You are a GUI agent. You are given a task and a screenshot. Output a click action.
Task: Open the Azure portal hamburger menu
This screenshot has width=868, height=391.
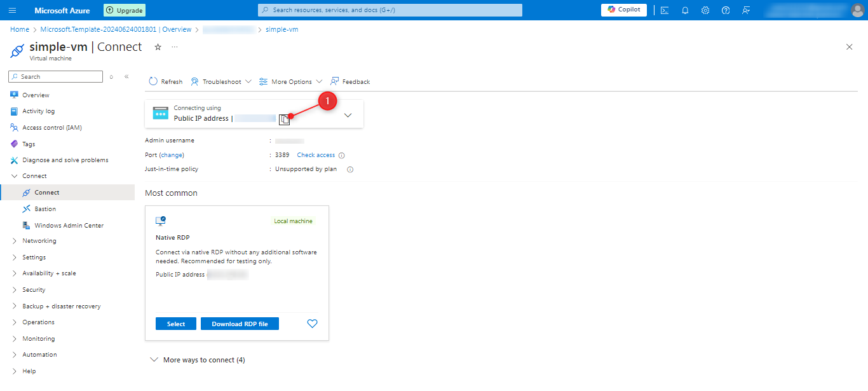13,10
